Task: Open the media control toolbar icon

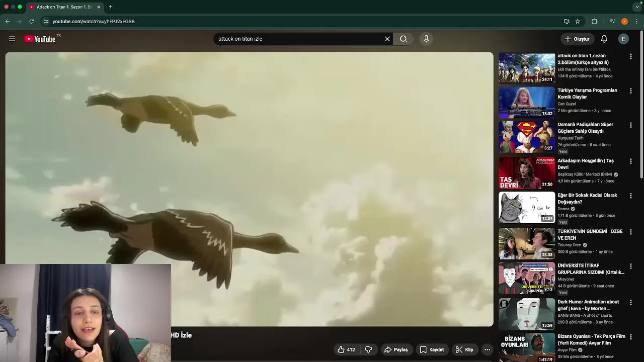Action: (612, 21)
